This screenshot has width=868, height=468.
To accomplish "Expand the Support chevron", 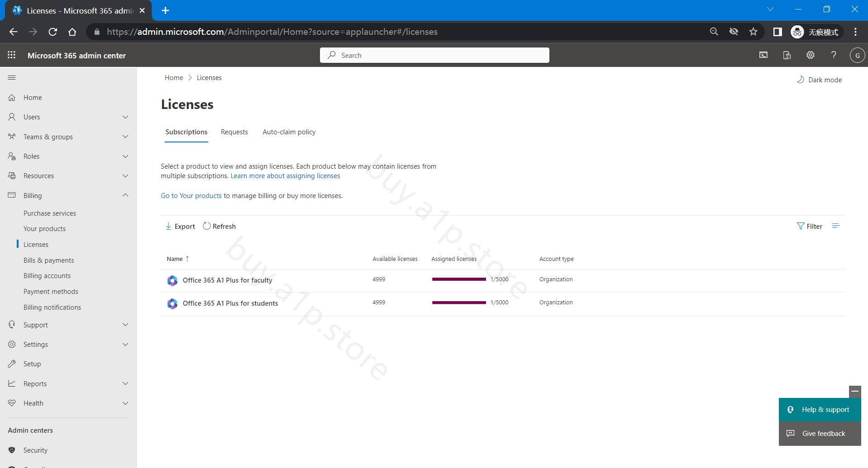I will [x=125, y=325].
